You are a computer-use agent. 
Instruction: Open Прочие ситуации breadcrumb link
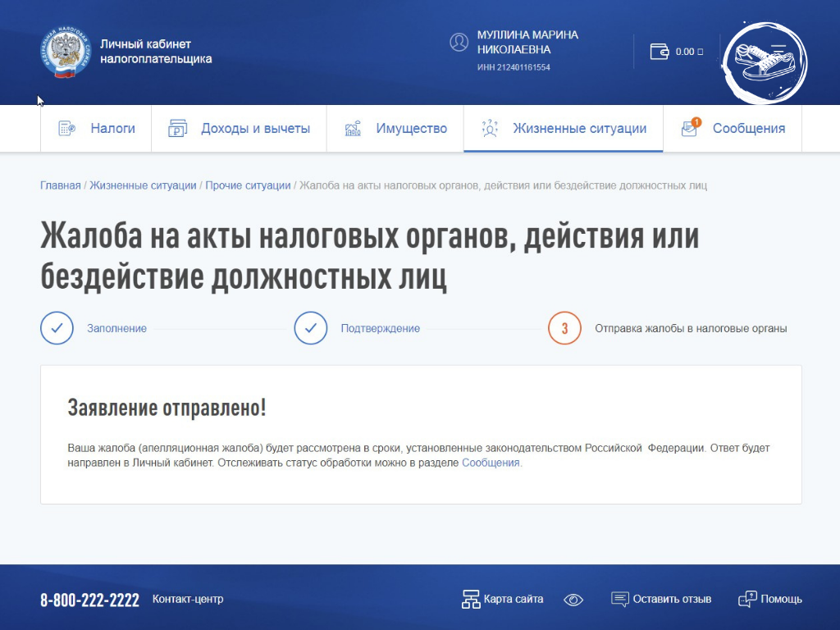tap(248, 185)
